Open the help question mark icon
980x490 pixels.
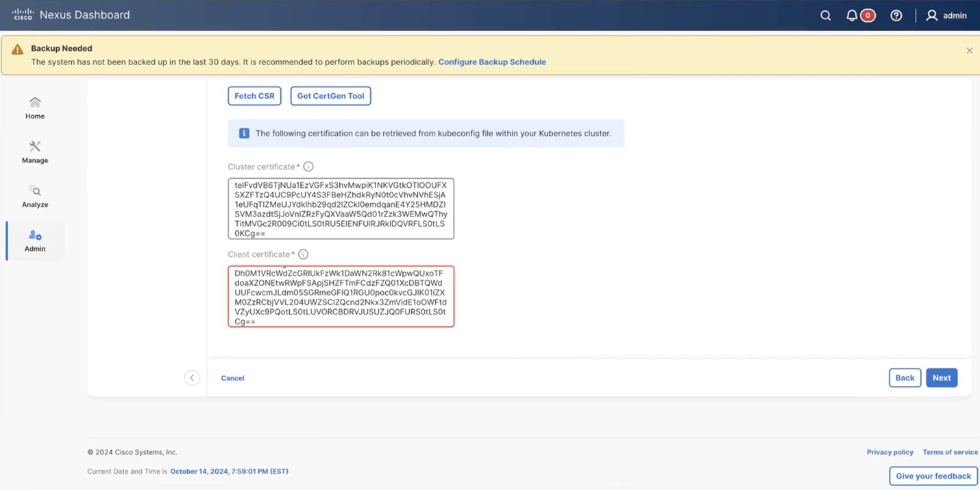click(x=896, y=15)
